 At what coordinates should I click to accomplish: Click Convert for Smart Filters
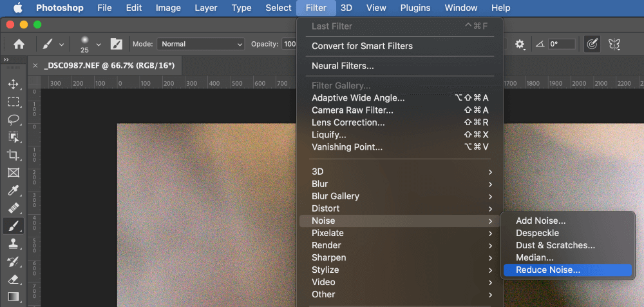point(362,46)
